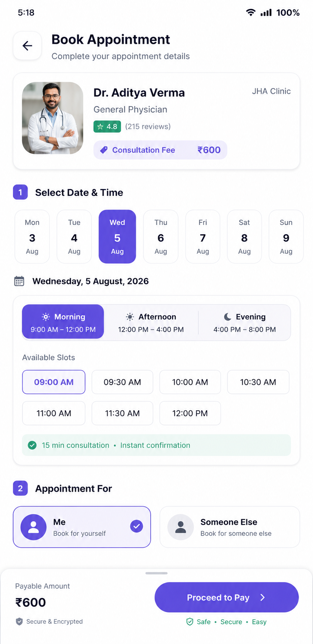
Task: Click the Proceed to Pay button
Action: [x=227, y=597]
